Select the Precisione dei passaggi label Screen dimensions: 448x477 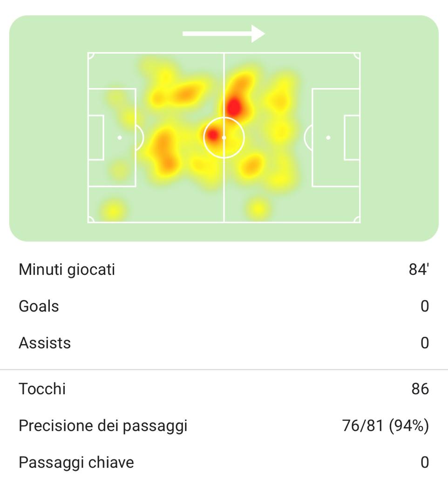[x=103, y=425]
